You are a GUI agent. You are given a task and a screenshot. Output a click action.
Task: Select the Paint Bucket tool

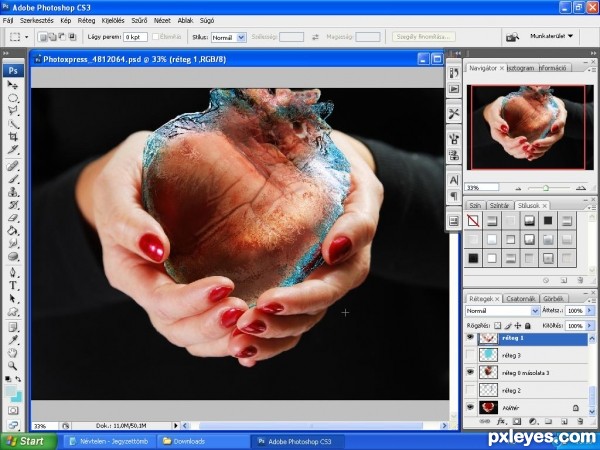(13, 230)
